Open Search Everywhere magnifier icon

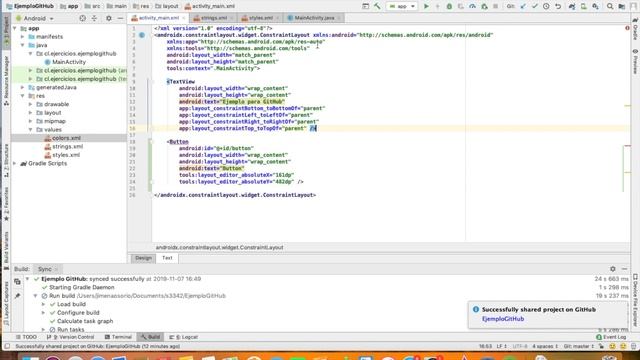click(x=610, y=6)
